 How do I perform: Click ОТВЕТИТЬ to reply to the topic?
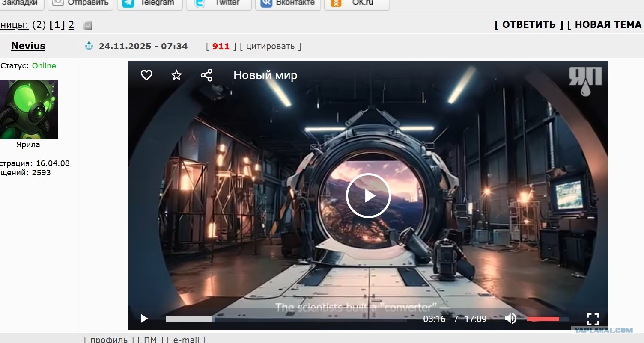click(x=529, y=25)
